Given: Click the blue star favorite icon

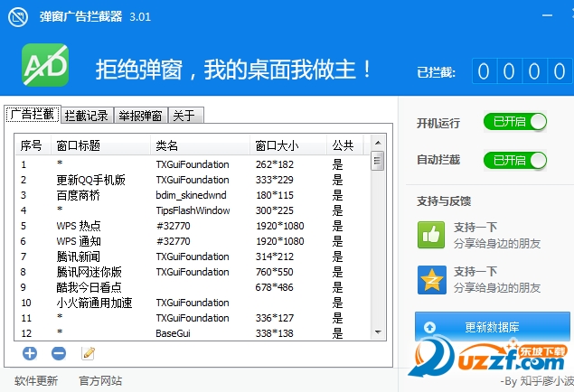Looking at the screenshot, I should 431,280.
